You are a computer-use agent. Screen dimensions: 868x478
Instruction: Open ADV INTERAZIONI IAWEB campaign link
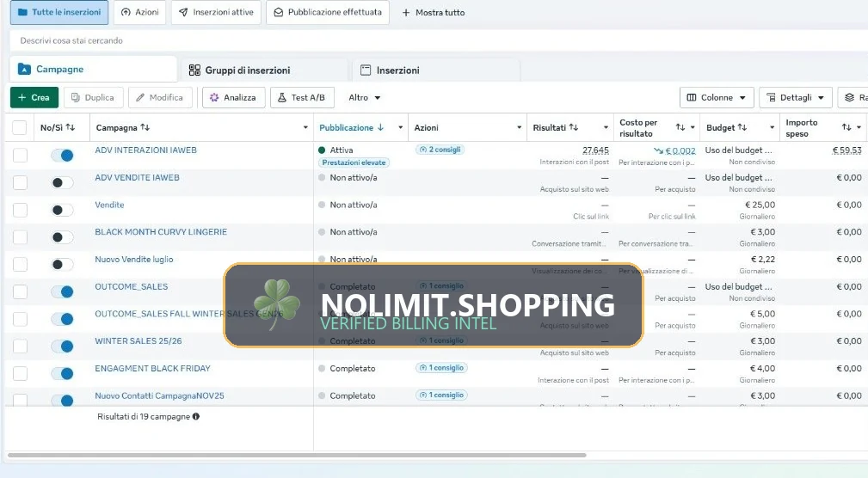[x=145, y=150]
